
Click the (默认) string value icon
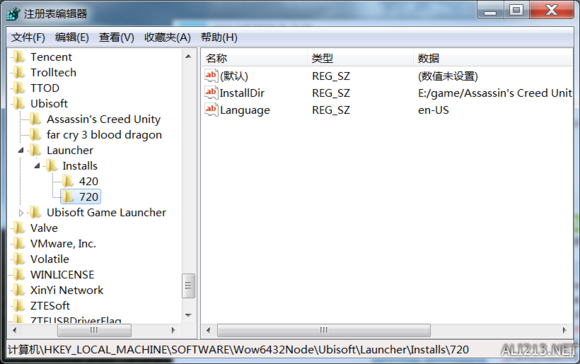pyautogui.click(x=211, y=76)
